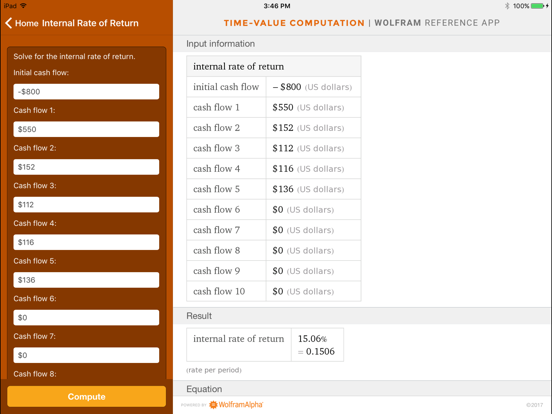This screenshot has width=552, height=414.
Task: Select the 'cash flow 8' table row label
Action: pyautogui.click(x=217, y=250)
